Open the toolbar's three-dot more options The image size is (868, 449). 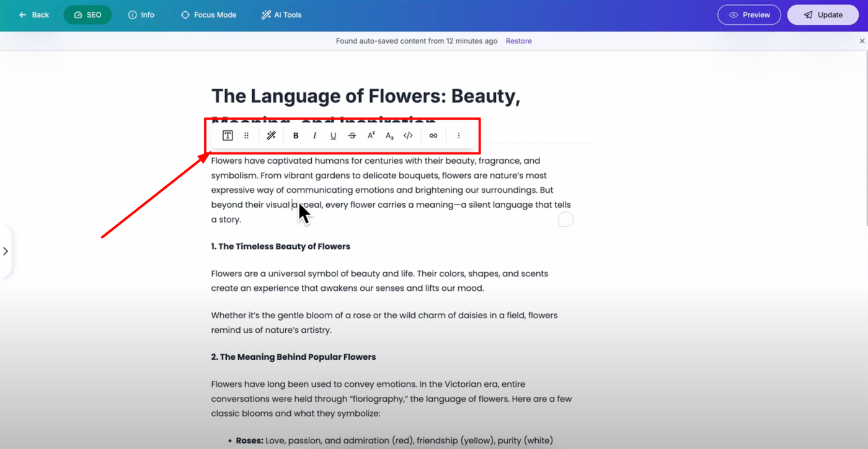[459, 136]
